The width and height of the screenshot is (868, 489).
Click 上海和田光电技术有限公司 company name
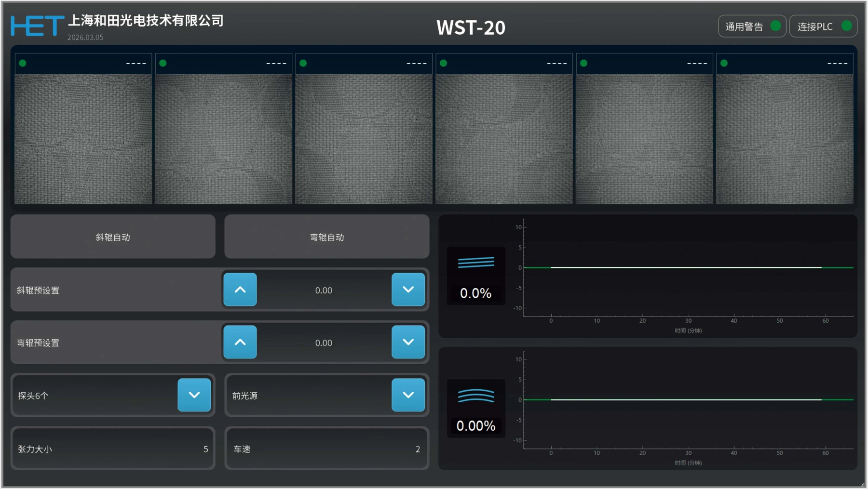coord(146,20)
